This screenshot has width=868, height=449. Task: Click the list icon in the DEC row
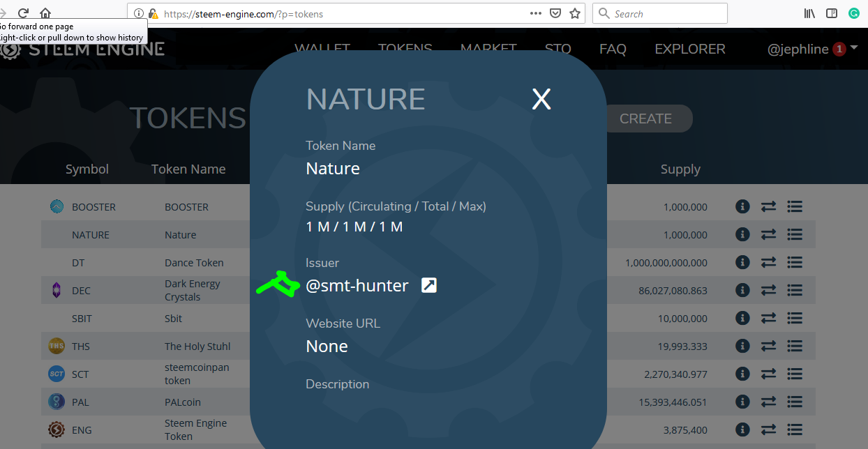point(794,290)
